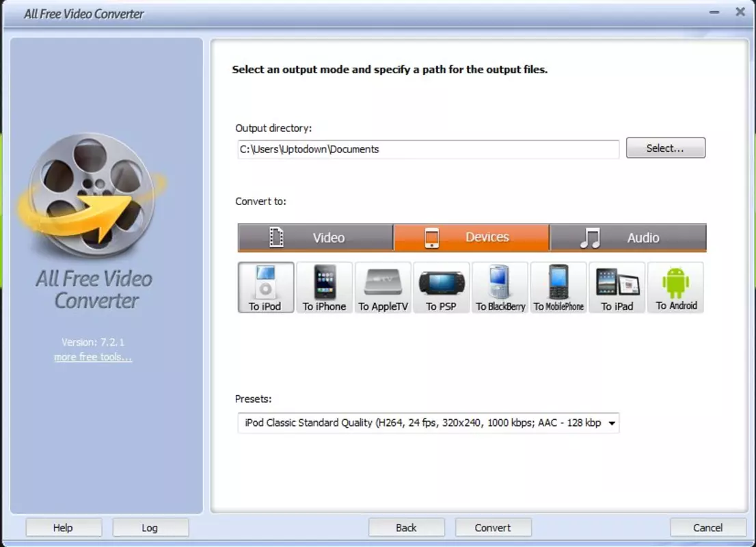Select the To iPad device icon
Image resolution: width=756 pixels, height=547 pixels.
click(x=617, y=287)
